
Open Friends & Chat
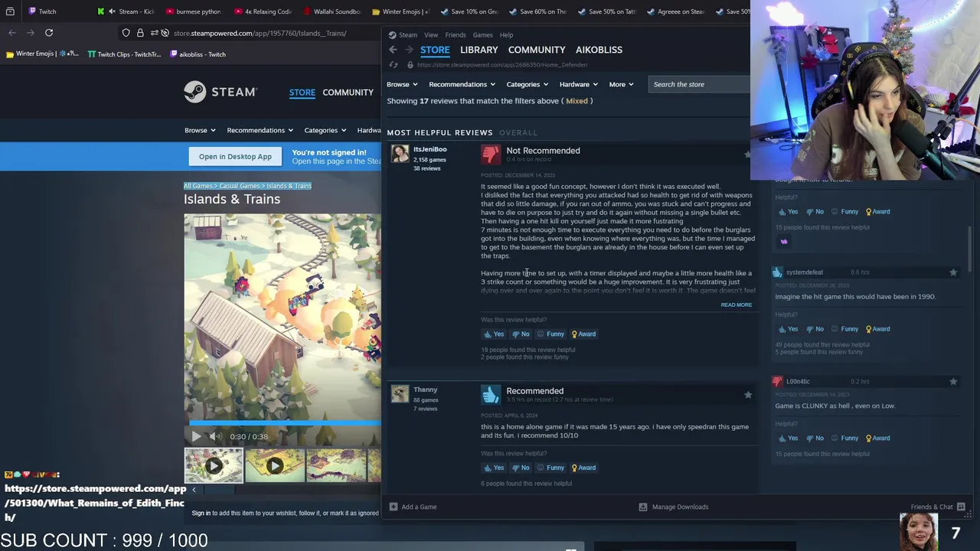pos(938,507)
